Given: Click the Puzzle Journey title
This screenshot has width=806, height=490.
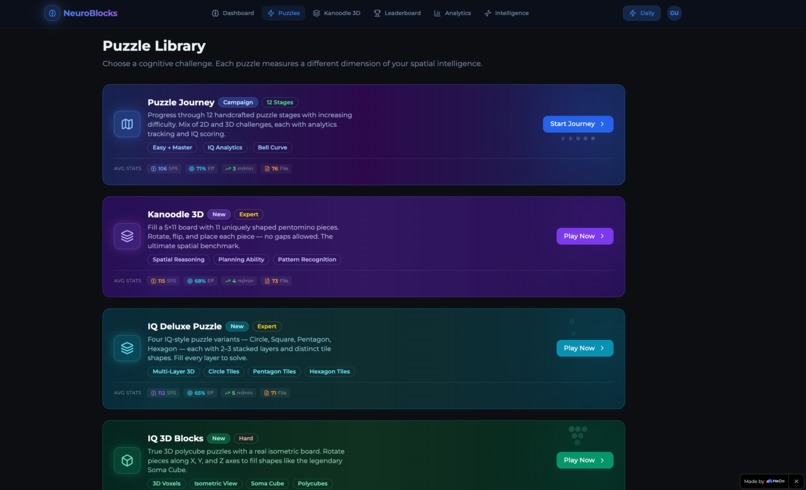Looking at the screenshot, I should point(181,102).
